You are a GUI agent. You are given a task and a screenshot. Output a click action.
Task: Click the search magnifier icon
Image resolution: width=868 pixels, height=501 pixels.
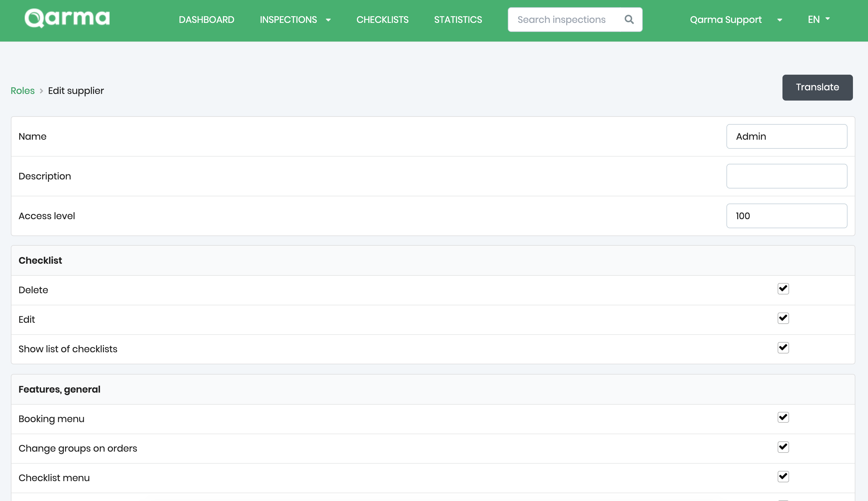pos(629,20)
